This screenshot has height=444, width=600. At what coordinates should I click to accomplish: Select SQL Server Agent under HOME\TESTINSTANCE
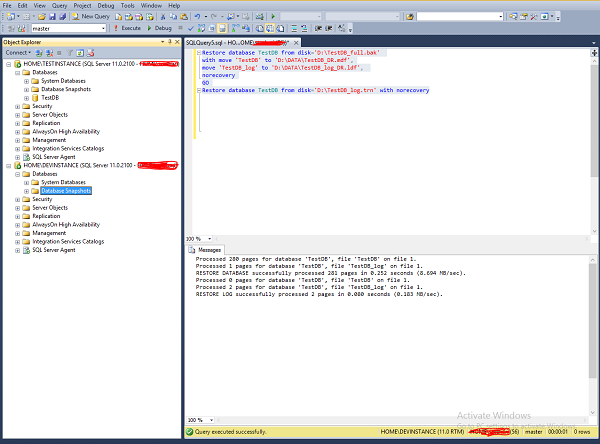click(51, 156)
